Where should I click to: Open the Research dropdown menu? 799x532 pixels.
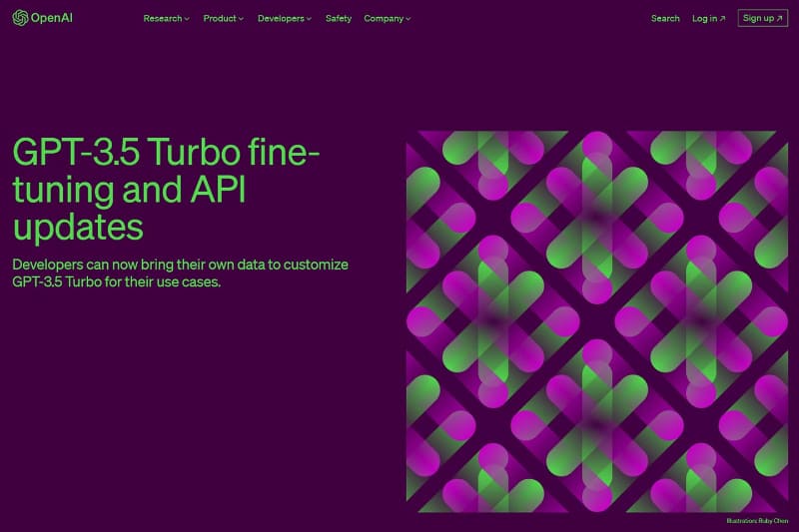coord(166,18)
